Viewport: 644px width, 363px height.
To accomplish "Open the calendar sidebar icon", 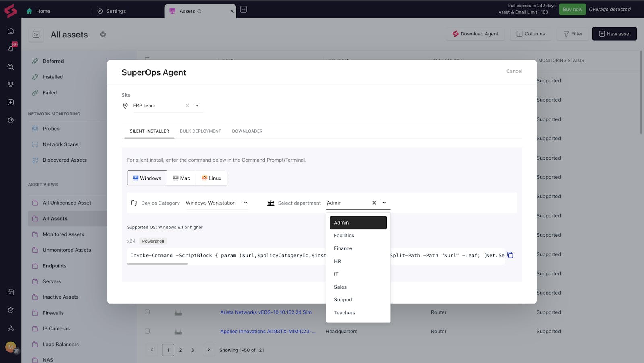I will tap(11, 292).
